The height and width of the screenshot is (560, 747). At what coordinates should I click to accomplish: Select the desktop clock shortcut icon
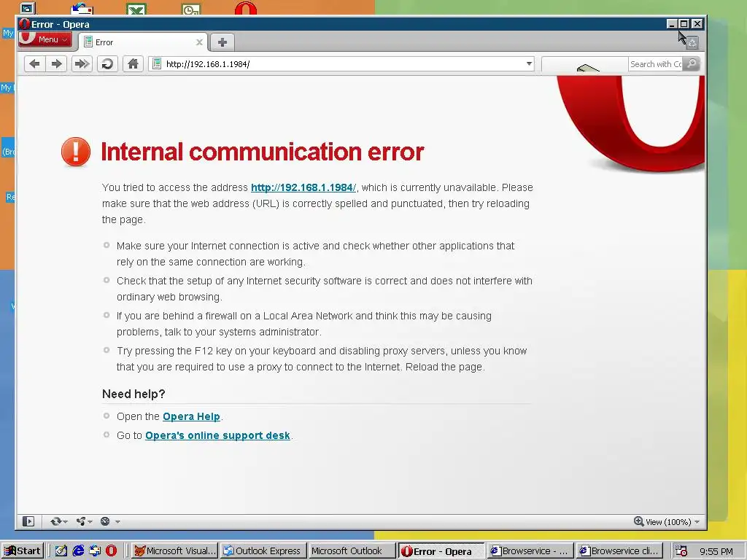click(x=191, y=9)
